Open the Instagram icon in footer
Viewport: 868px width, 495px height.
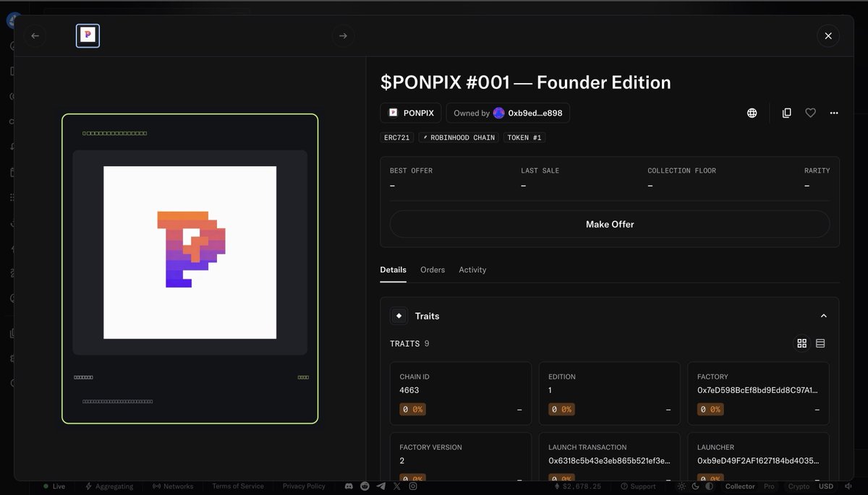coord(413,486)
